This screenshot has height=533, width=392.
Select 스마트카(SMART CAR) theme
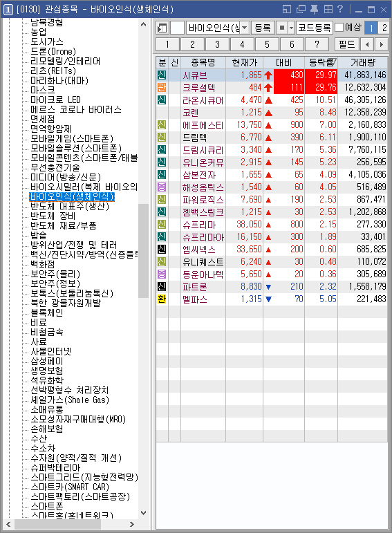70,487
